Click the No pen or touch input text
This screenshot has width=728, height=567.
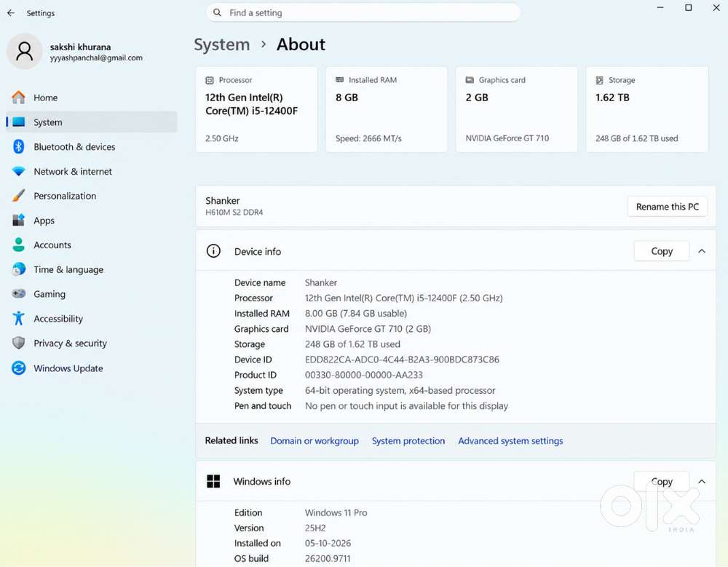click(406, 406)
